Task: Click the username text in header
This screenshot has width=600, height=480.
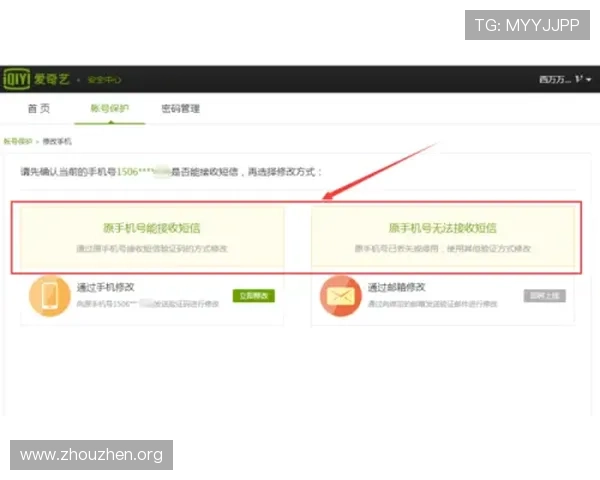Action: (555, 79)
